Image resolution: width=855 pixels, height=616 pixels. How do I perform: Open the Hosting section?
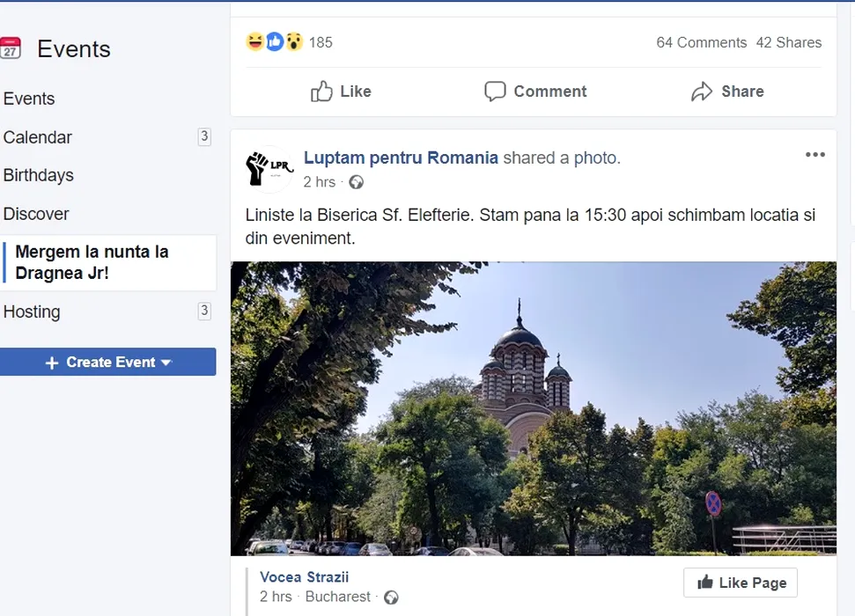(x=32, y=312)
